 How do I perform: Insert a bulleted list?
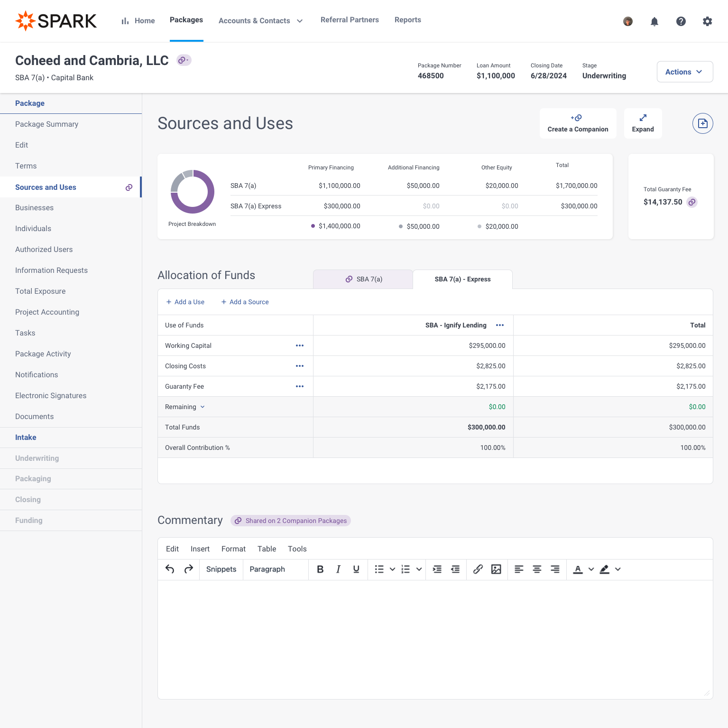point(379,569)
